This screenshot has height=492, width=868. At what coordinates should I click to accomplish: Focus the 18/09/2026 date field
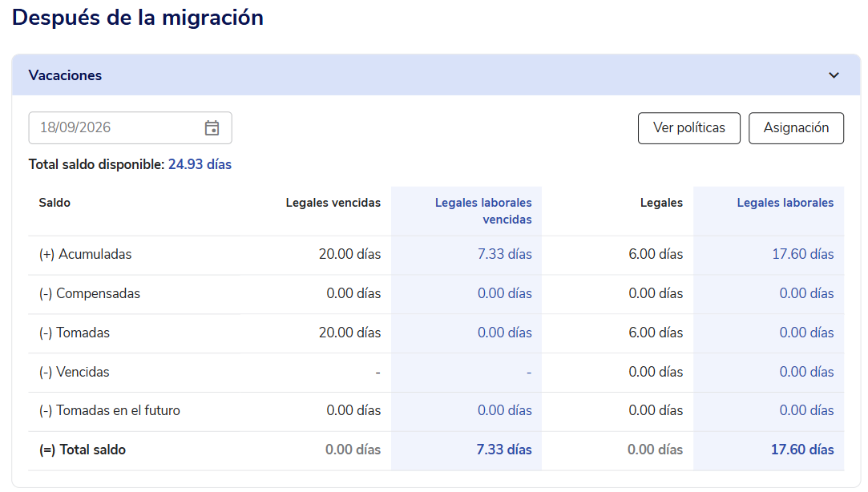130,128
